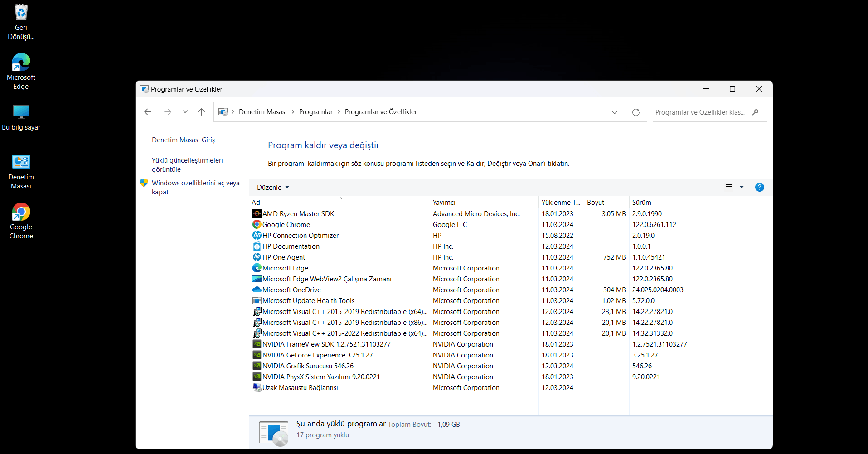Click the HP Documentation icon
The image size is (868, 454).
tap(257, 246)
